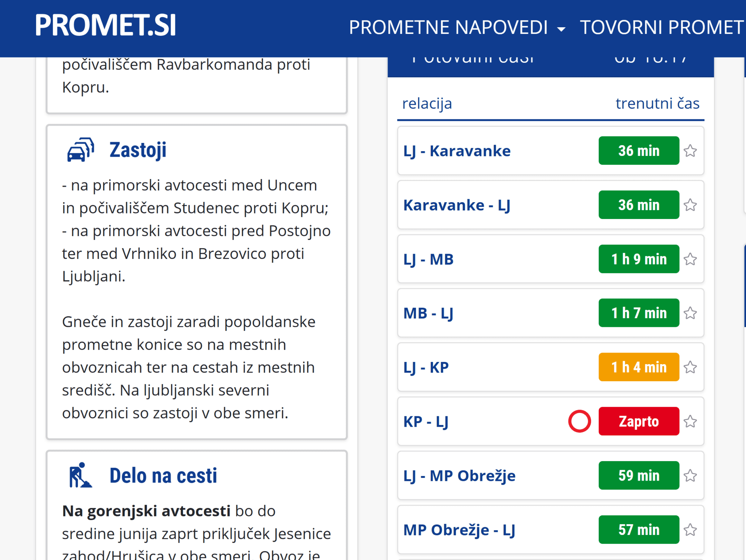Screen dimensions: 746x560
Task: Toggle the star for Karavanke - LJ
Action: pos(690,205)
